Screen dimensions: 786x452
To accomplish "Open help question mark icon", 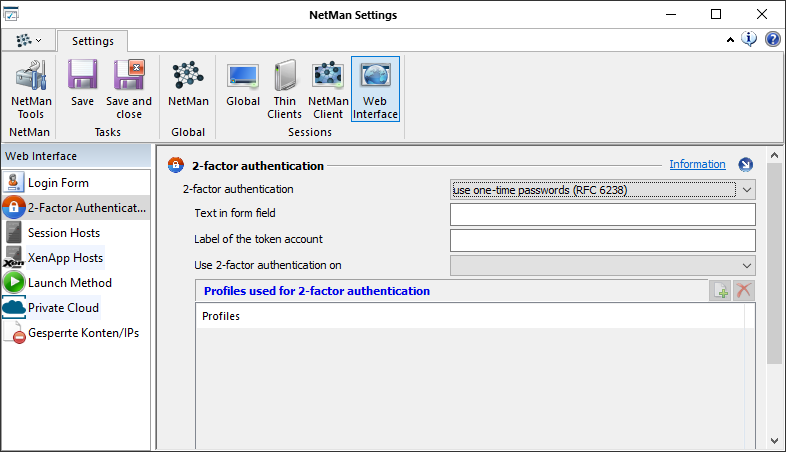I will (772, 39).
